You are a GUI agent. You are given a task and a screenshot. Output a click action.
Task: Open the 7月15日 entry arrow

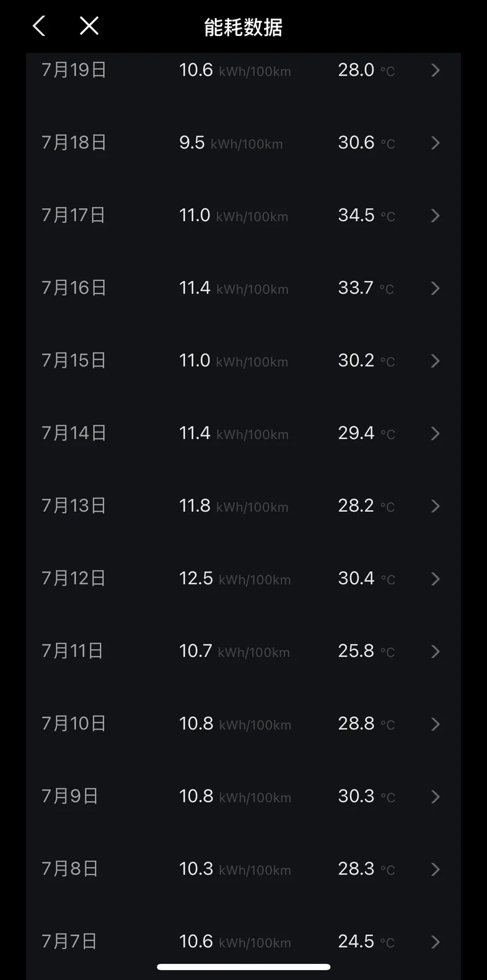436,361
